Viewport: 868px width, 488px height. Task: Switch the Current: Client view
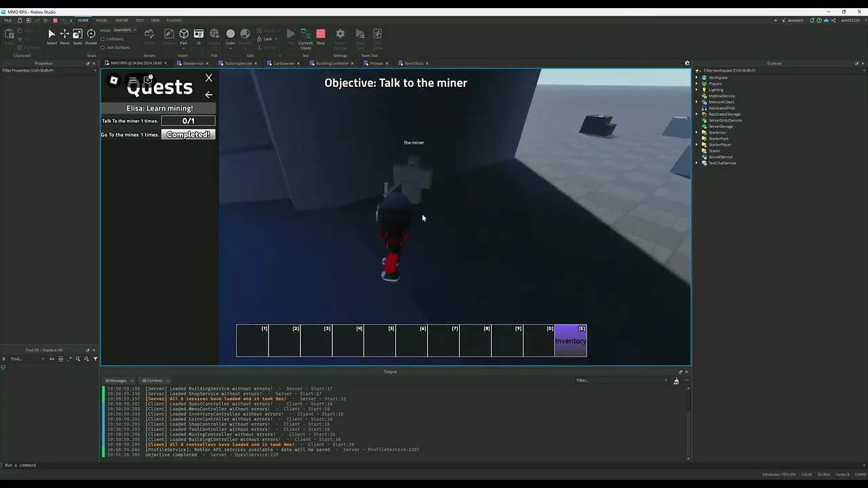(x=306, y=39)
